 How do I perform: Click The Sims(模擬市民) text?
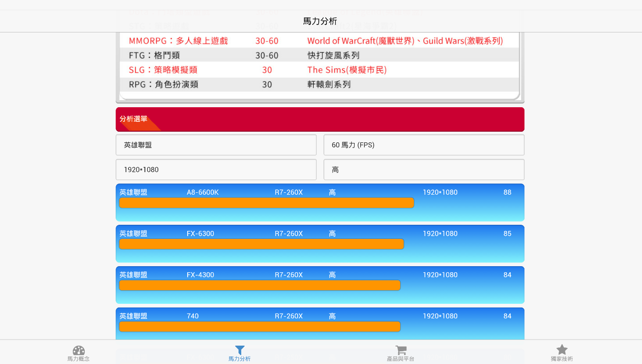tap(347, 70)
